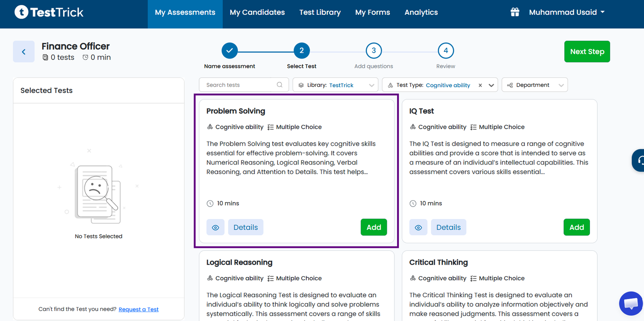Jump to step 4 Review
Viewport: 644px width, 321px height.
[x=445, y=51]
